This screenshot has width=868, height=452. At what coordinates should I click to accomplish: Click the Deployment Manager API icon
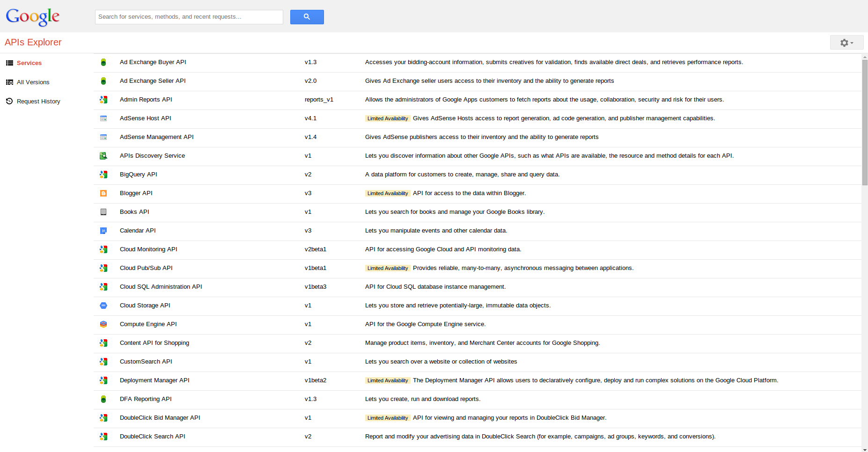tap(103, 380)
